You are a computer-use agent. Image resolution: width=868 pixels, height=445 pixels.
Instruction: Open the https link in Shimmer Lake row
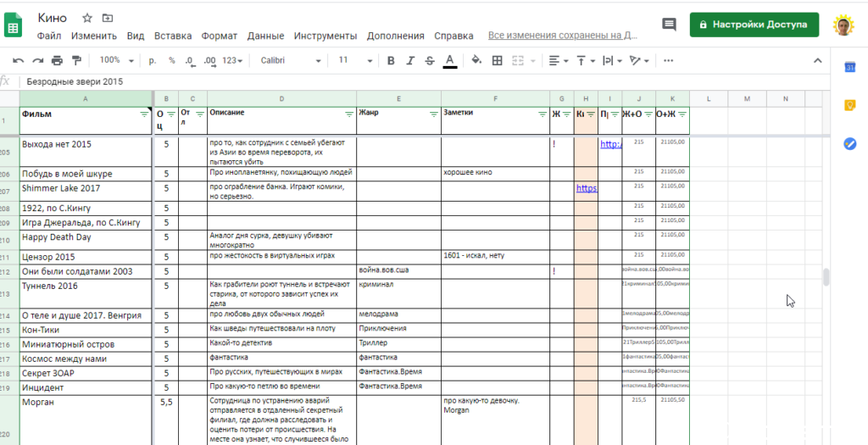click(x=587, y=188)
